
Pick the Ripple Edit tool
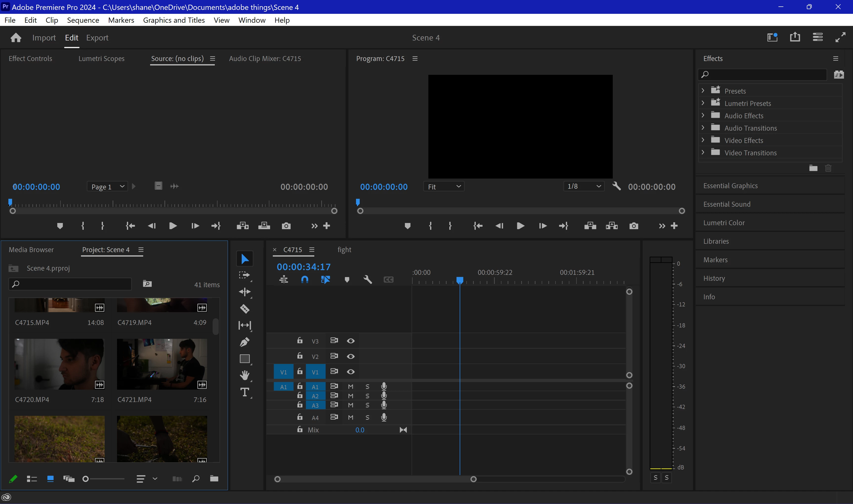(x=244, y=292)
